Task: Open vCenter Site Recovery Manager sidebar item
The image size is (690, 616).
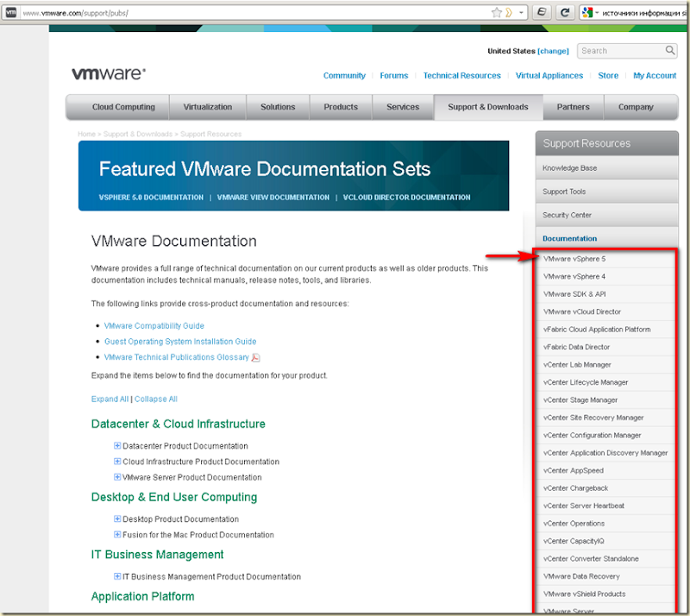Action: point(605,418)
